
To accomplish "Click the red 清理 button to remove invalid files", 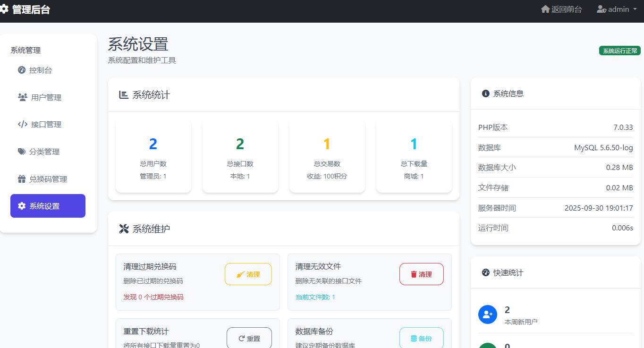I will 421,274.
